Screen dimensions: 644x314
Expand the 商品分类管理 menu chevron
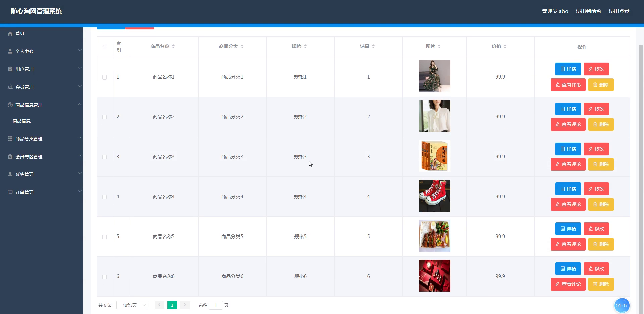pyautogui.click(x=80, y=138)
